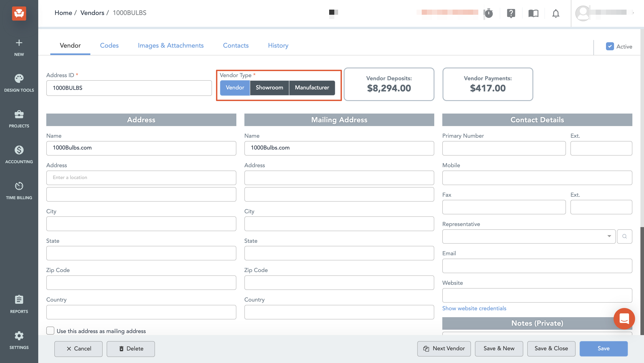Select Showroom as vendor type

[269, 88]
